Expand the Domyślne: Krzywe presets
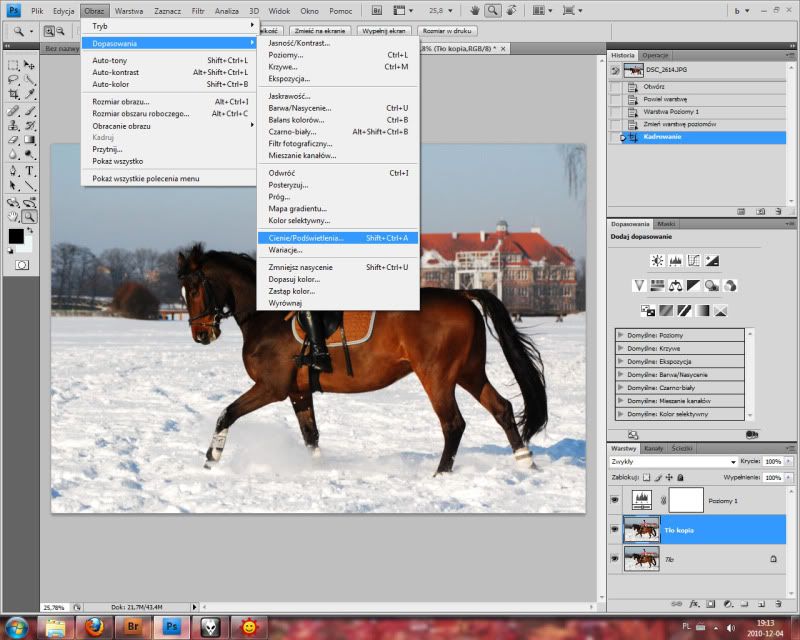 click(x=621, y=348)
